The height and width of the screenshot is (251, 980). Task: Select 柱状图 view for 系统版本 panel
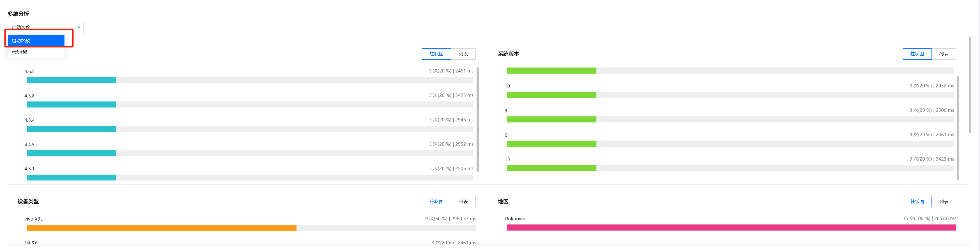917,54
